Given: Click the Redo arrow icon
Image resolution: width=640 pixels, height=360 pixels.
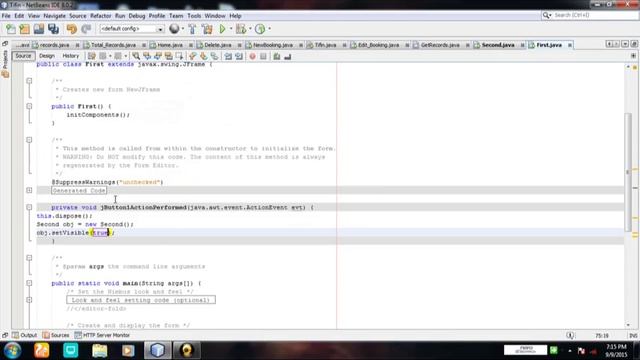Looking at the screenshot, I should [86, 29].
